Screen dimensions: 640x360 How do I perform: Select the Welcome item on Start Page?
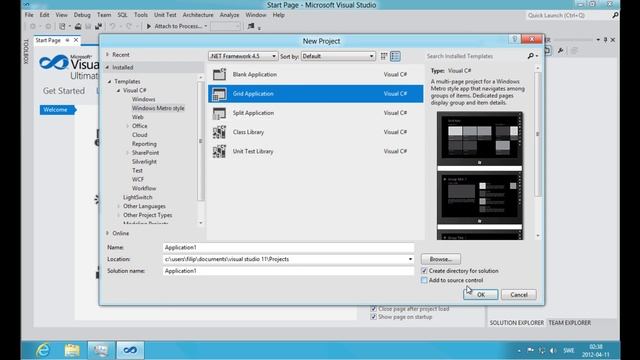(56, 109)
